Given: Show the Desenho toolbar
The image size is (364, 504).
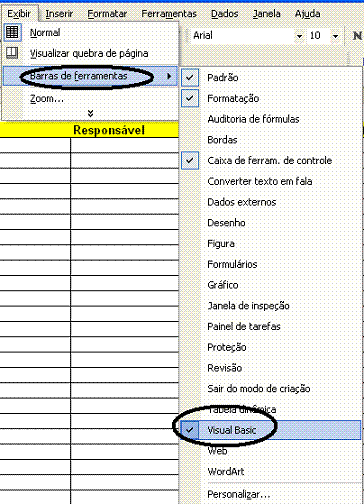Looking at the screenshot, I should tap(271, 223).
